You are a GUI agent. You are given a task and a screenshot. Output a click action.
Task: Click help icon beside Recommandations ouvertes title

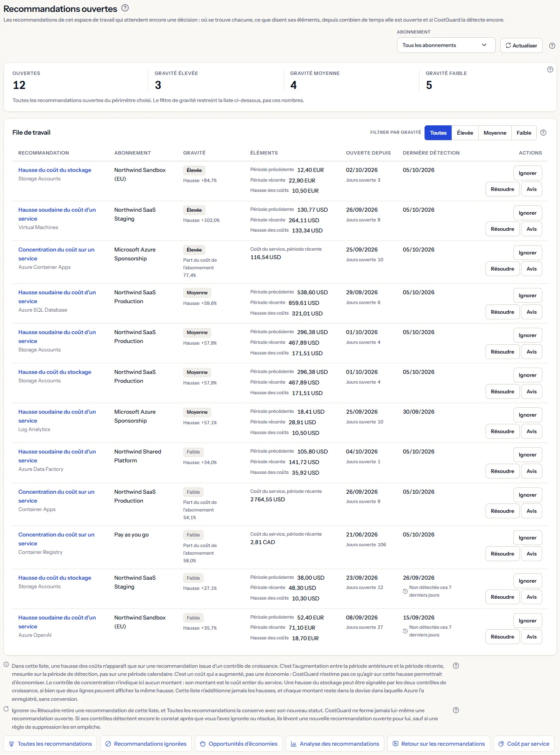pos(125,8)
